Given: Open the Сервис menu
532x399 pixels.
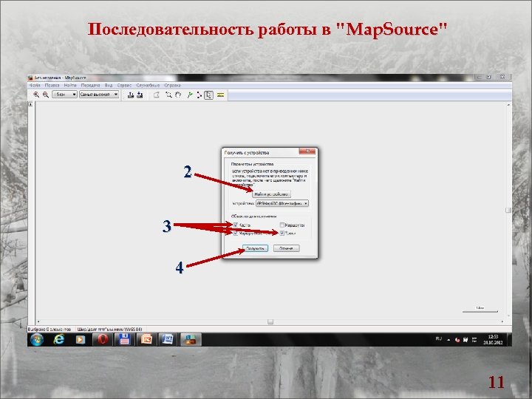Looking at the screenshot, I should tap(124, 85).
